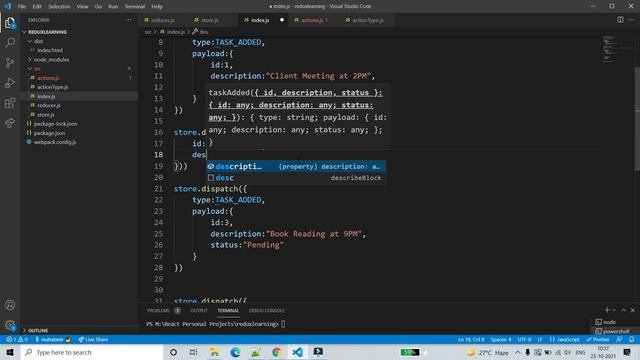
Task: Open actions.js in the explorer
Action: [48, 78]
